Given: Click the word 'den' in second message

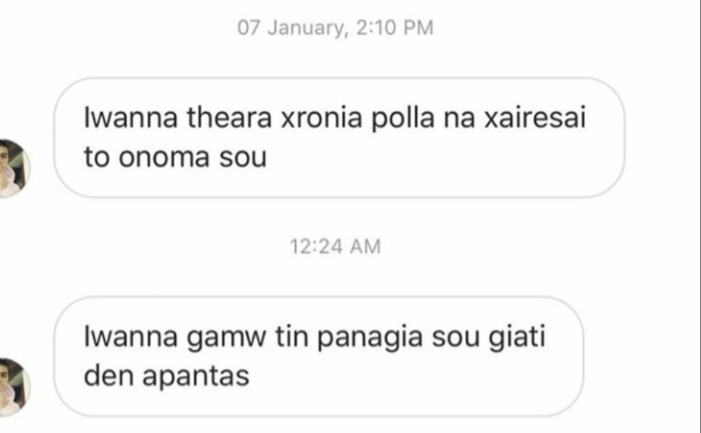Looking at the screenshot, I should [x=108, y=376].
